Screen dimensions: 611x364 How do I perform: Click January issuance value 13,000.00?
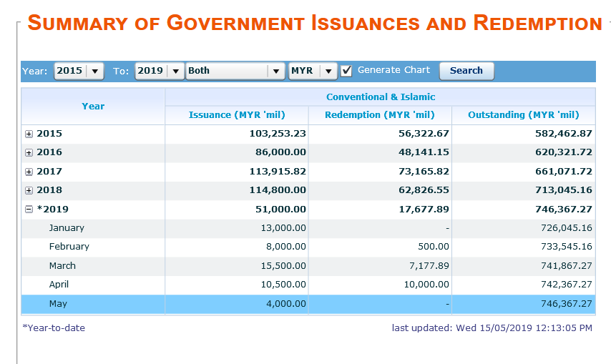(x=283, y=227)
